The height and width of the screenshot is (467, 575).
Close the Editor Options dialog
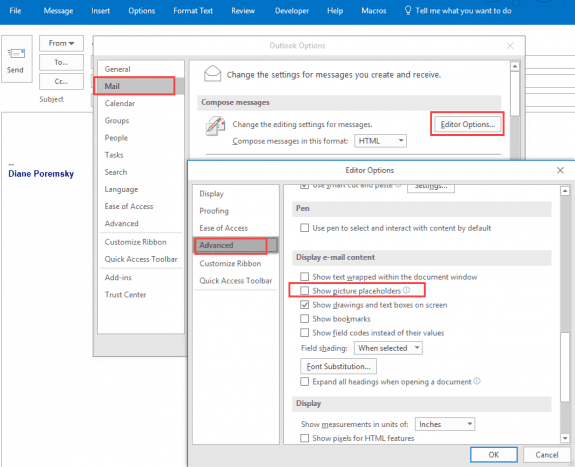(560, 170)
